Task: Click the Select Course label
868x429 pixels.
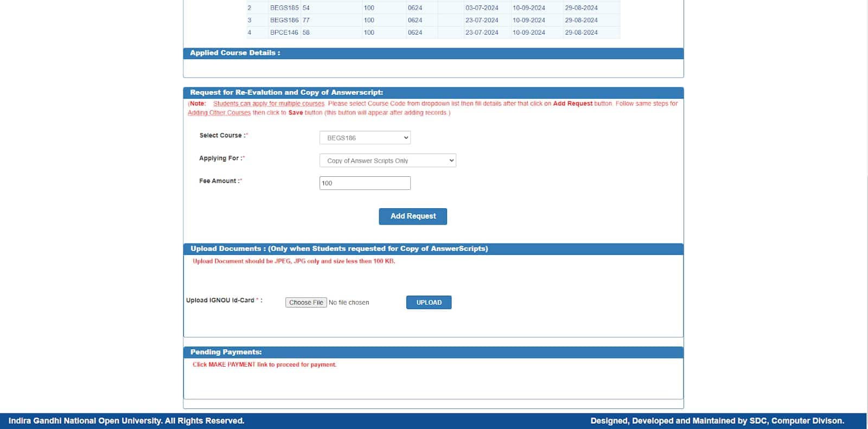Action: click(x=224, y=136)
